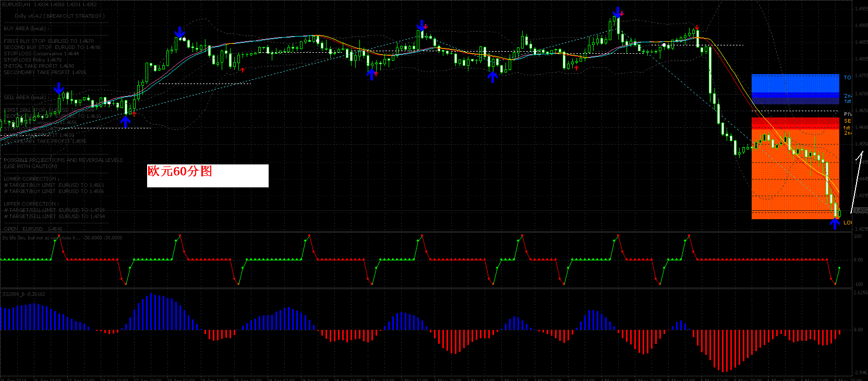The image size is (868, 381).
Task: Select 'STOP LOSS Conservative 1.4644' text
Action: click(x=41, y=54)
